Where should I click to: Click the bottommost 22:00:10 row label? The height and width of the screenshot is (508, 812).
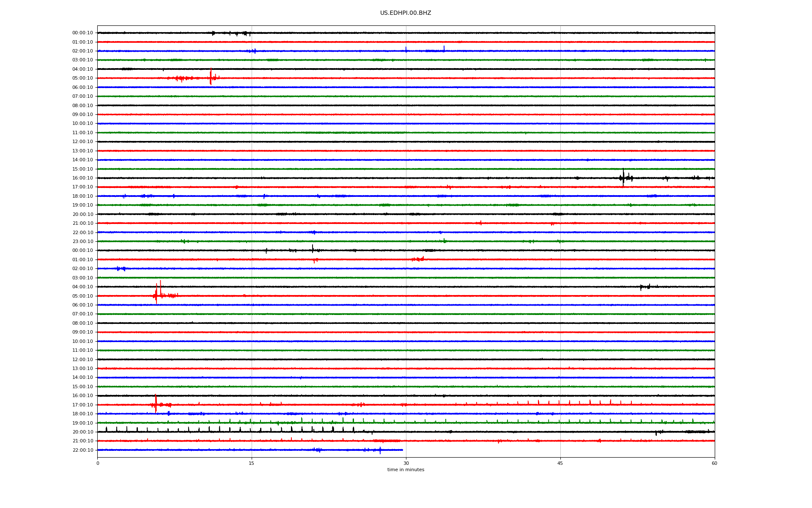coord(82,450)
